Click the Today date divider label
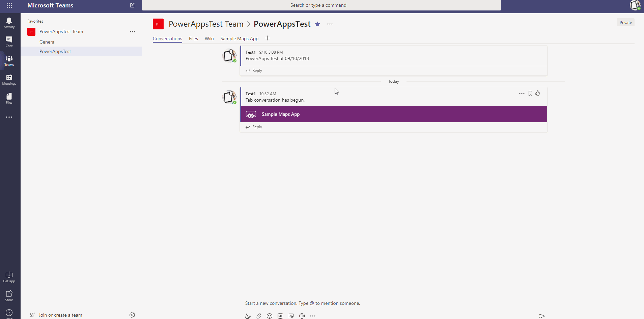Image resolution: width=644 pixels, height=319 pixels. pyautogui.click(x=394, y=81)
